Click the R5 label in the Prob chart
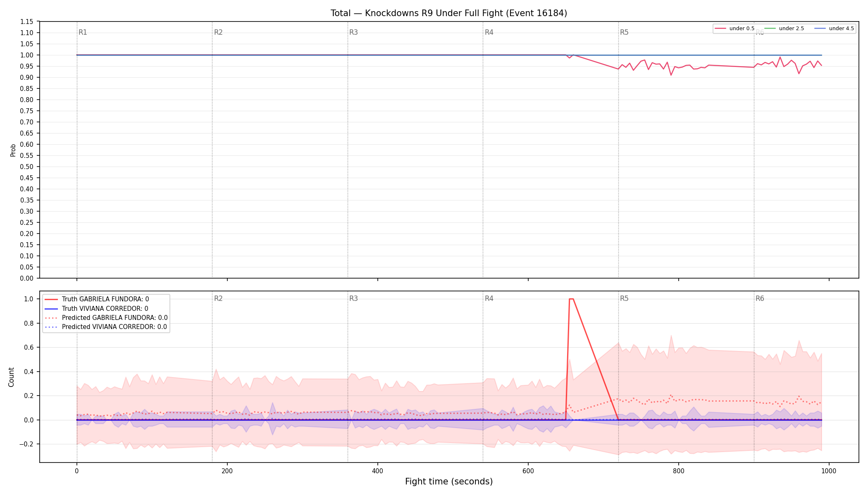The height and width of the screenshot is (496, 868). click(x=624, y=32)
